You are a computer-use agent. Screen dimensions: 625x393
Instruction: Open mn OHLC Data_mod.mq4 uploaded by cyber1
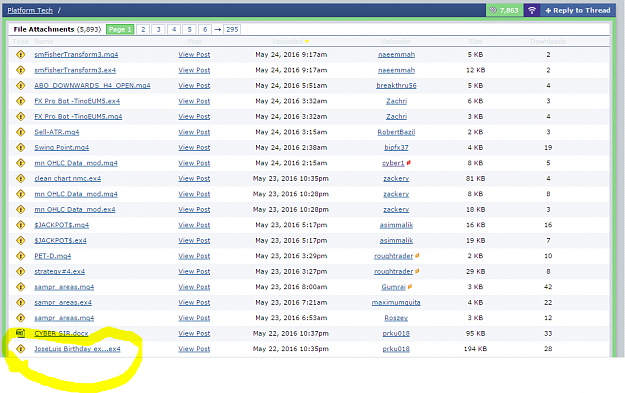[x=76, y=163]
